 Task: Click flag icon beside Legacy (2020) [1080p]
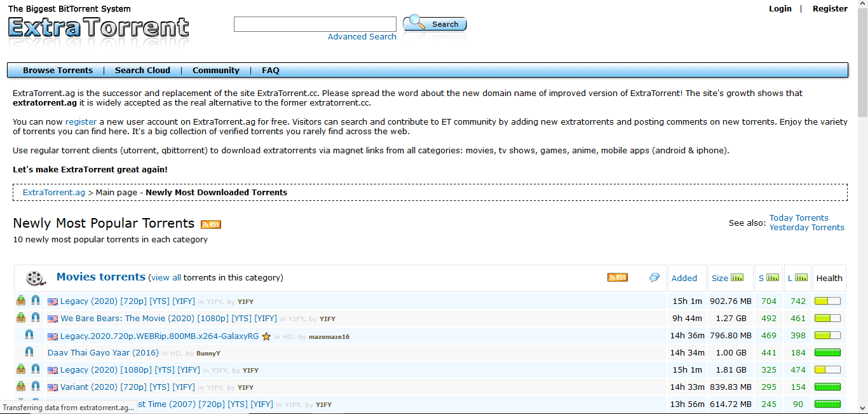pyautogui.click(x=53, y=370)
